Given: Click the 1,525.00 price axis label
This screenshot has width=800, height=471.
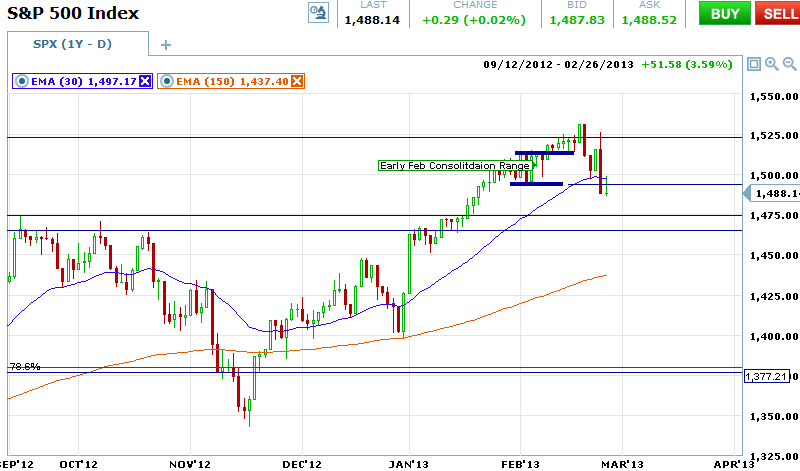Looking at the screenshot, I should click(x=774, y=136).
